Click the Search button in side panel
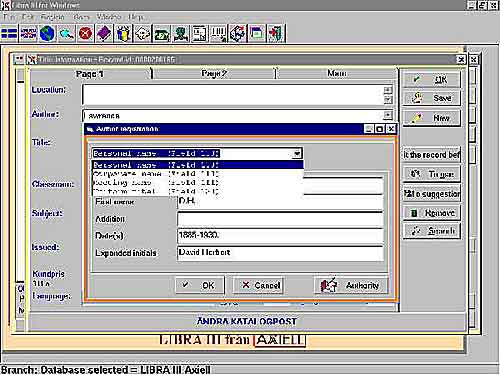500x375 pixels. pyautogui.click(x=432, y=231)
